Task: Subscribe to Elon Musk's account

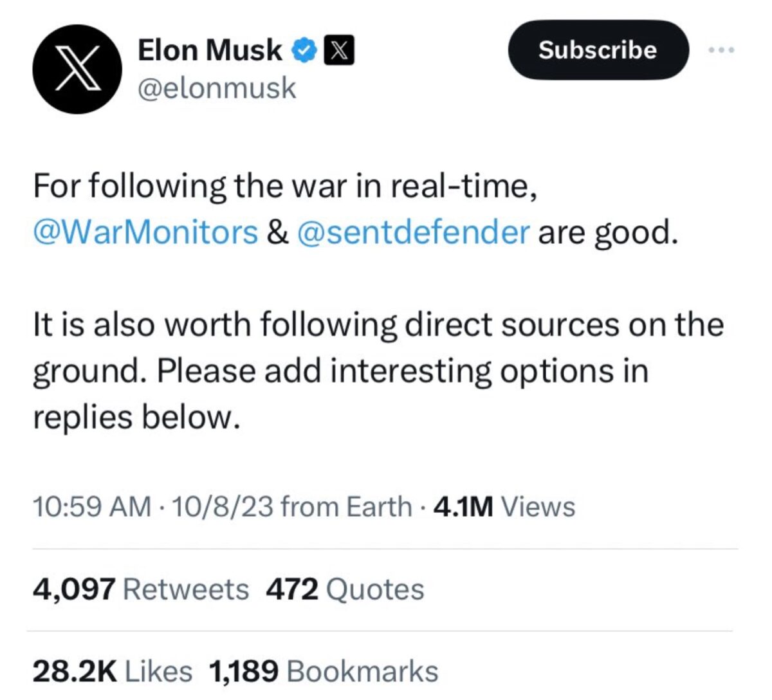Action: [x=598, y=51]
